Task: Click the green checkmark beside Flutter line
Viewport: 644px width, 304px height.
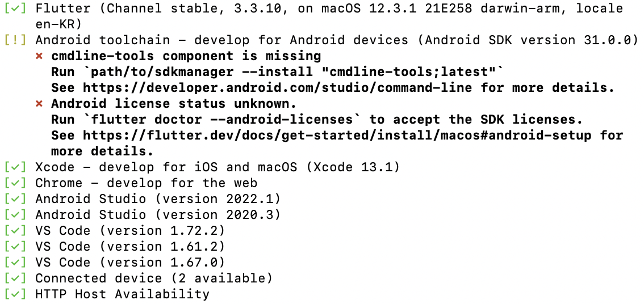Action: 15,8
